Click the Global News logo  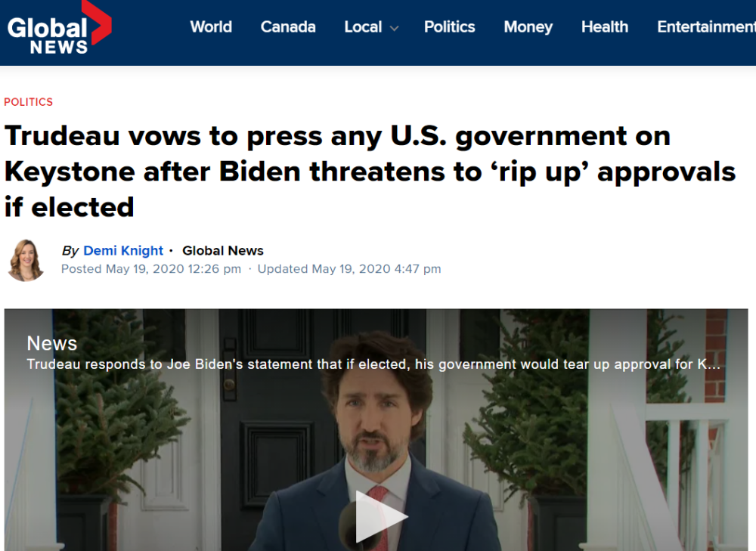59,29
